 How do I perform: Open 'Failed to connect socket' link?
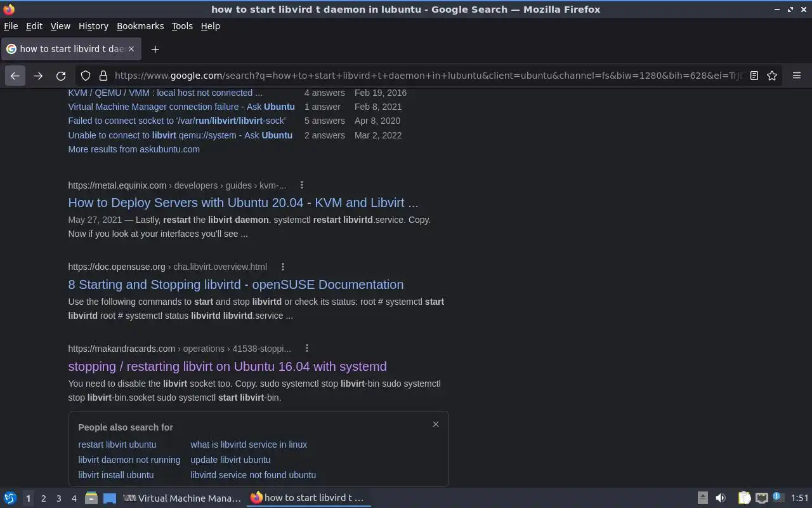(177, 121)
